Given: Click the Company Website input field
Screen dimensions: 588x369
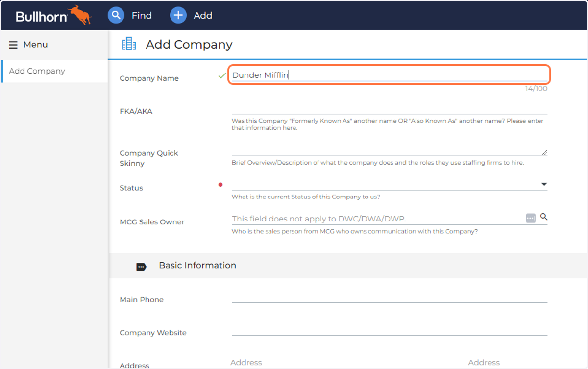Looking at the screenshot, I should [390, 329].
